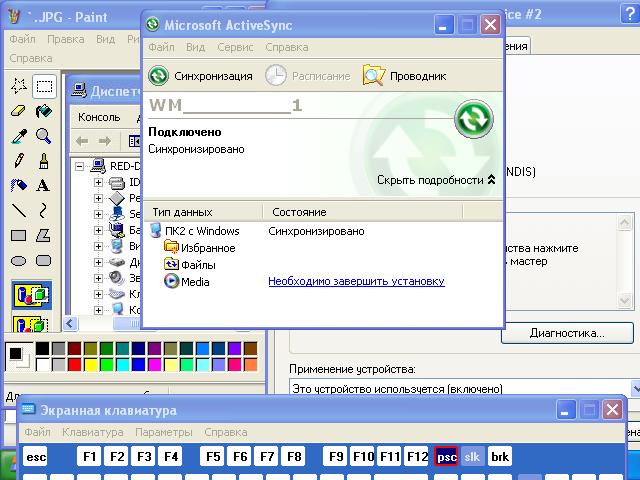Image resolution: width=640 pixels, height=480 pixels.
Task: Open Paint Правка menu
Action: (x=66, y=39)
